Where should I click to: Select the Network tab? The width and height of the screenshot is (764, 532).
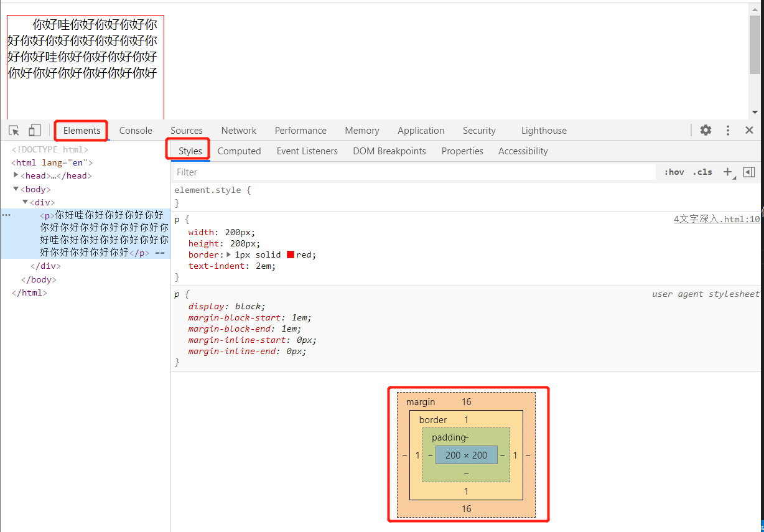pyautogui.click(x=239, y=131)
